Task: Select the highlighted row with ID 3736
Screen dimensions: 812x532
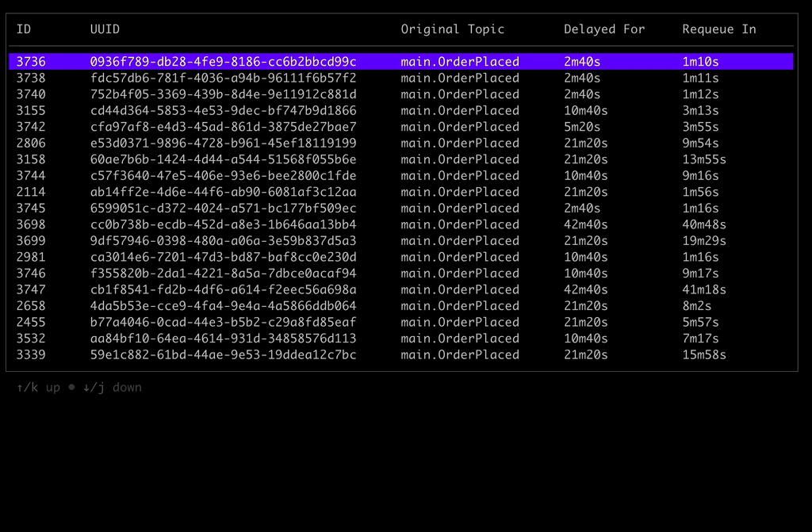Action: [400, 62]
